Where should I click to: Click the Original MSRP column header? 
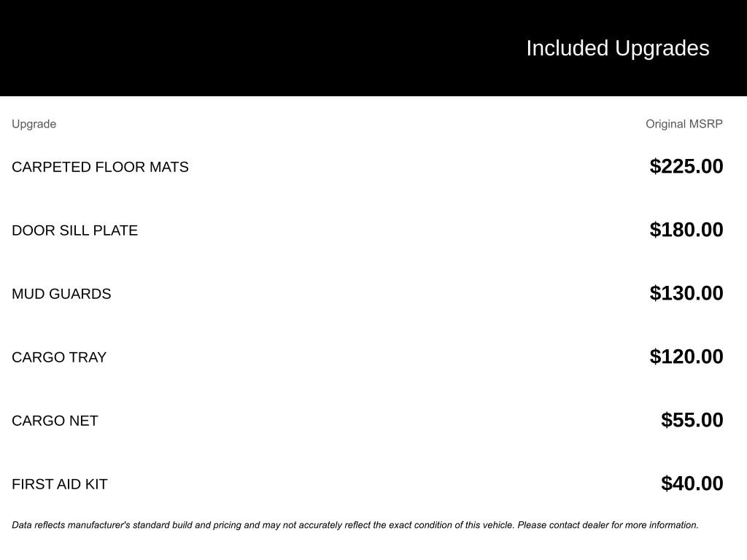coord(684,124)
